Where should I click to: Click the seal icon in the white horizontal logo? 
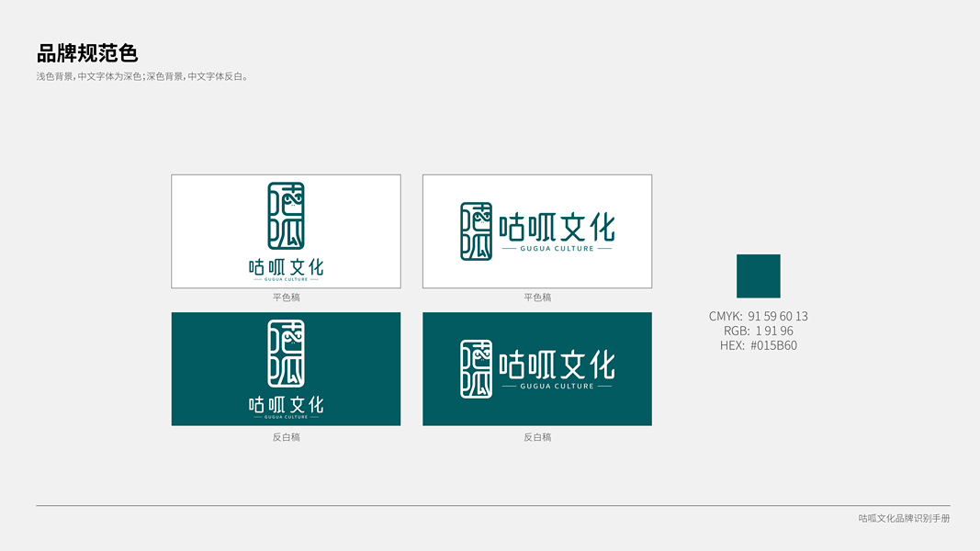point(477,231)
